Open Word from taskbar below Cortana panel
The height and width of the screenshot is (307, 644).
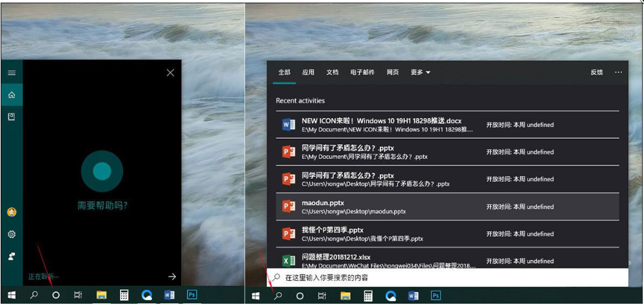coord(169,295)
